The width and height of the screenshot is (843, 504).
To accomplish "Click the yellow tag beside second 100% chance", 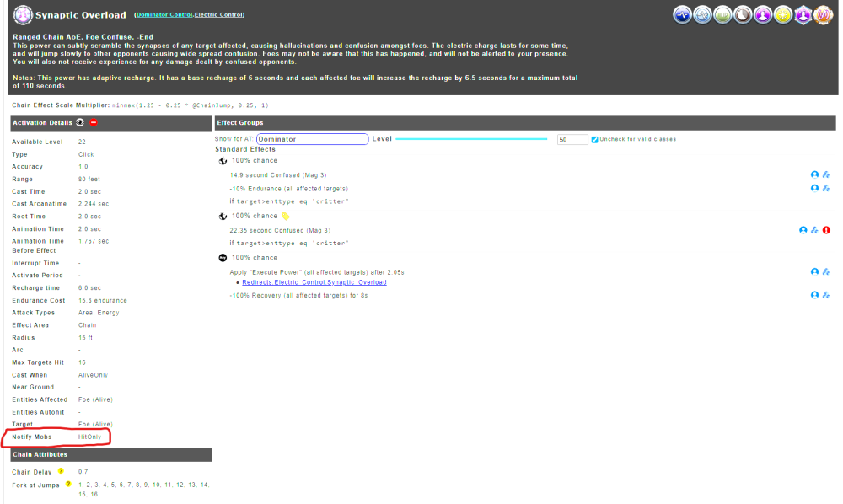I will coord(286,216).
